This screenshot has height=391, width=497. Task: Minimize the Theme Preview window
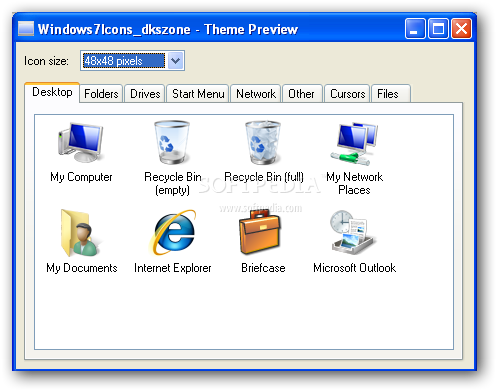point(415,29)
